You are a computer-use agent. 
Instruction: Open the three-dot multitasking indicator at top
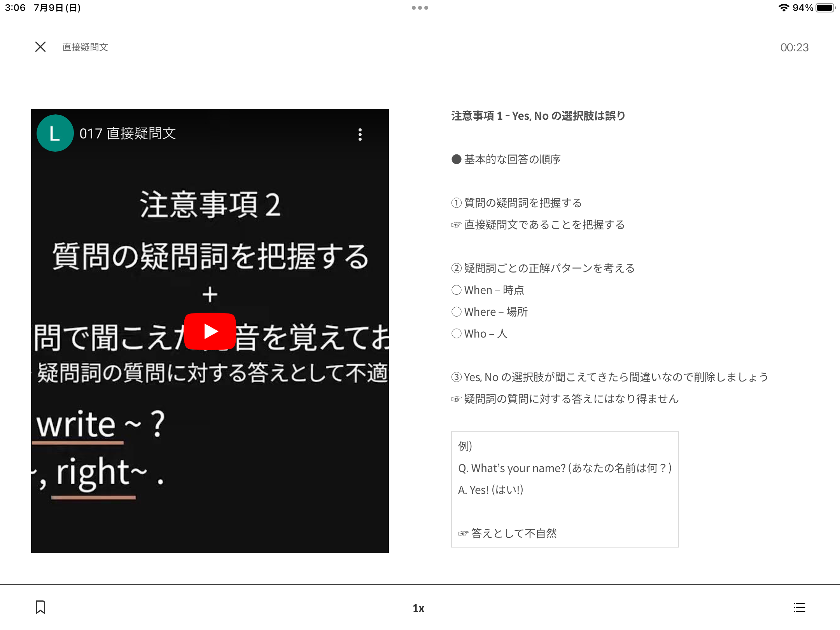pyautogui.click(x=420, y=8)
